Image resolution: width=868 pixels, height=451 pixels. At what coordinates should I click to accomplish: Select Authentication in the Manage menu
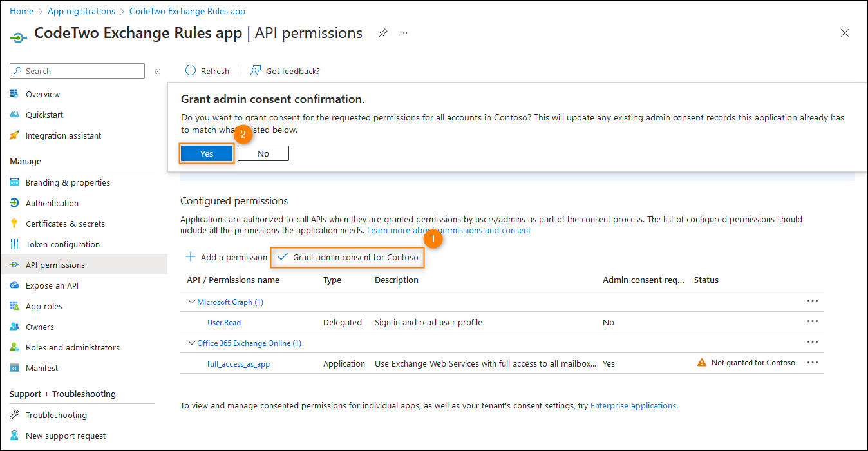(x=52, y=203)
